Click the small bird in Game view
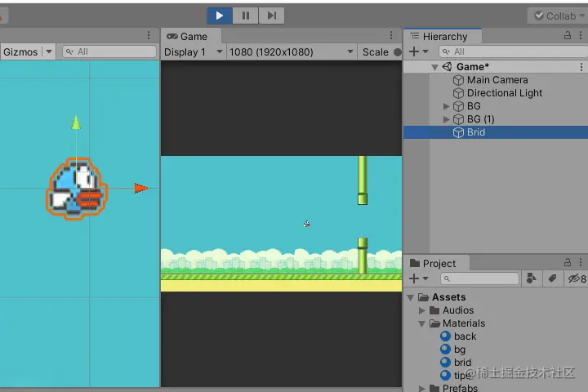Screen dimensions: 588x392 307,224
